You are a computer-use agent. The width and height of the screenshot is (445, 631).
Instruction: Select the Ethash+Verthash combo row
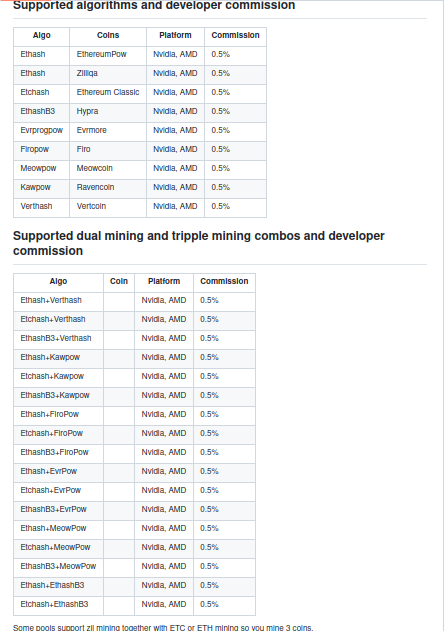[134, 300]
